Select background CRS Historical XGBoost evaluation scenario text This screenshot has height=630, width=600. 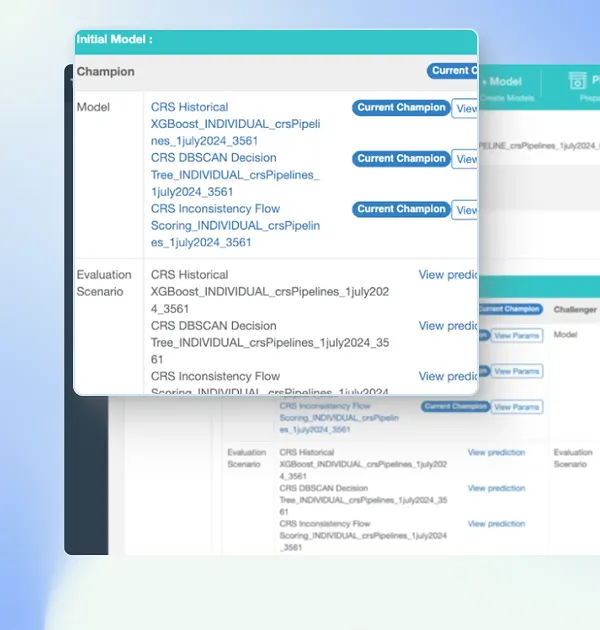tap(363, 464)
